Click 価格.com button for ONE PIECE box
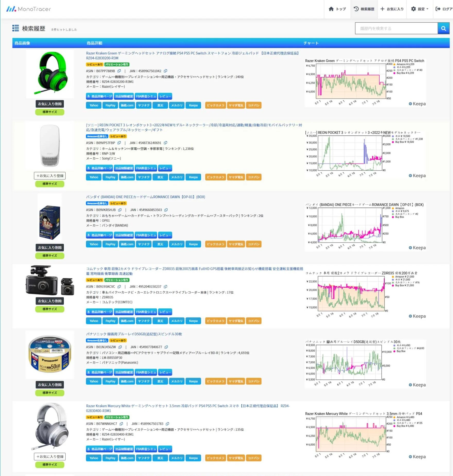The image size is (453, 476). click(x=127, y=244)
